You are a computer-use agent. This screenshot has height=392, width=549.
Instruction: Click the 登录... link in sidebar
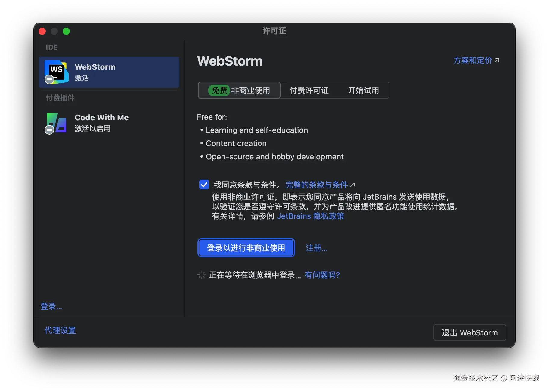[51, 306]
